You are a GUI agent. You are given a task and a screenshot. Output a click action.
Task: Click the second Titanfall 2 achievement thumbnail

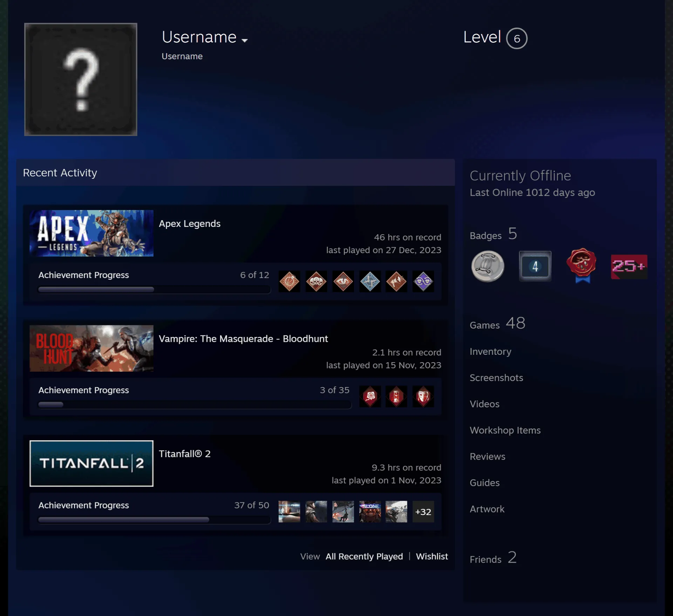point(316,512)
